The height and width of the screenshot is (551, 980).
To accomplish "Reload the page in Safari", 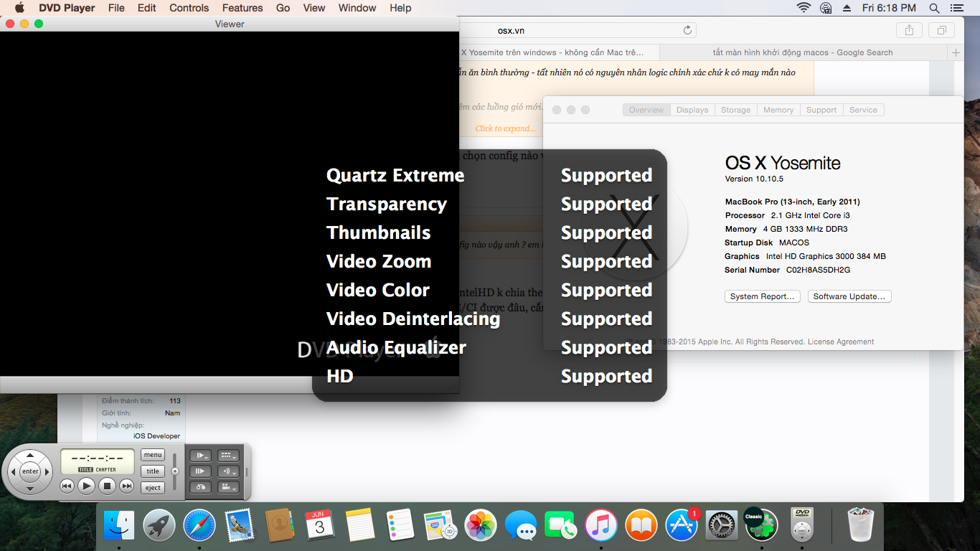I will pyautogui.click(x=687, y=30).
